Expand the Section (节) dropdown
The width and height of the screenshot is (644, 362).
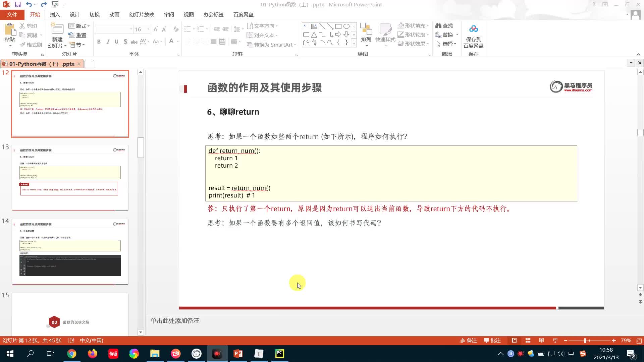[x=77, y=45]
